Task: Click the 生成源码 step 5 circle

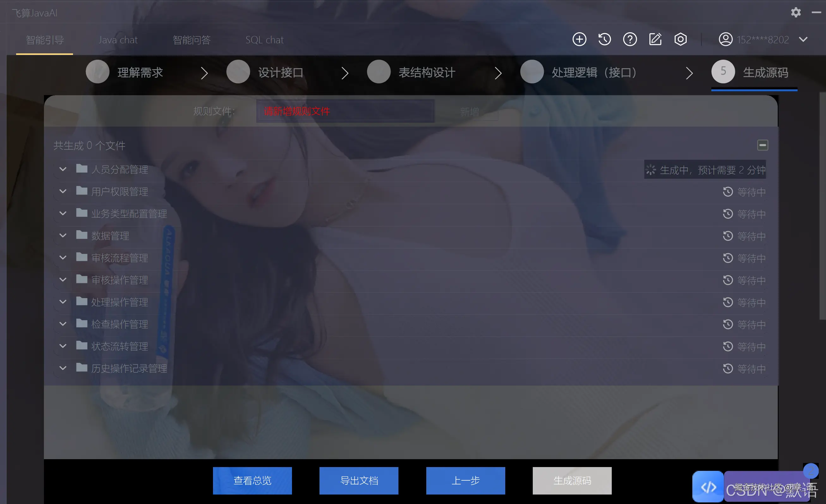Action: click(723, 71)
